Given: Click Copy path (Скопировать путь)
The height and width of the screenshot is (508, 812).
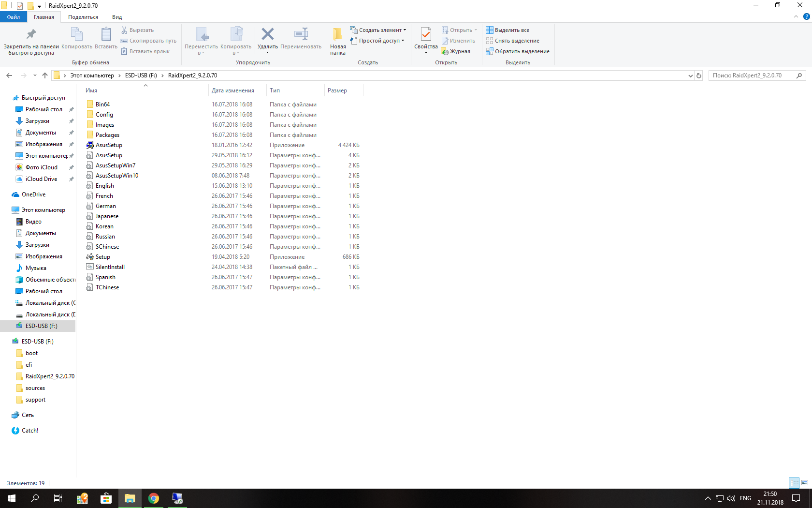Looking at the screenshot, I should point(148,41).
